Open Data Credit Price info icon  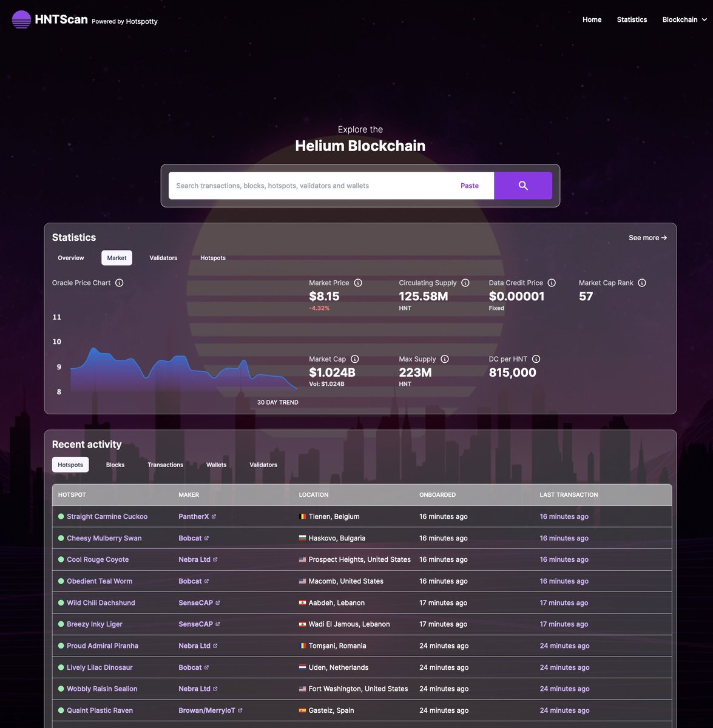point(552,283)
